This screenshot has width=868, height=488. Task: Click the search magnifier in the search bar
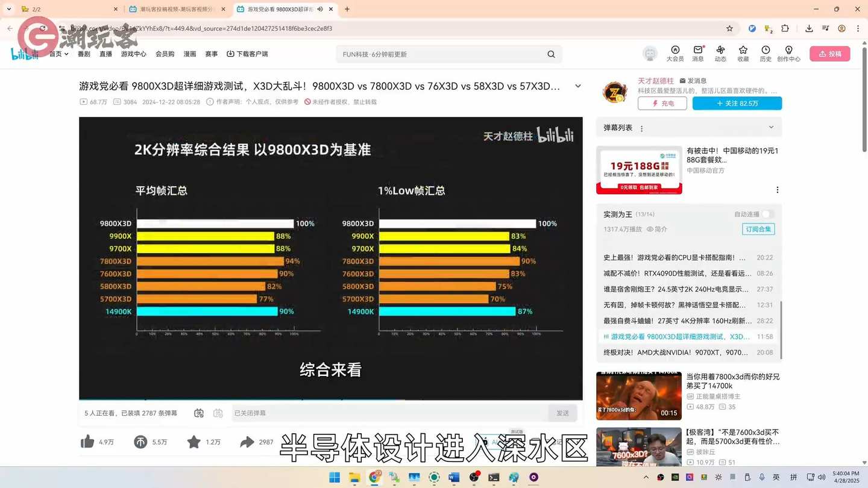click(x=550, y=54)
